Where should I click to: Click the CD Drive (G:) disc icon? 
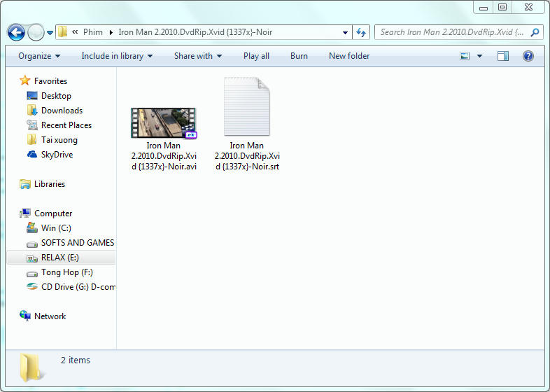click(x=32, y=287)
